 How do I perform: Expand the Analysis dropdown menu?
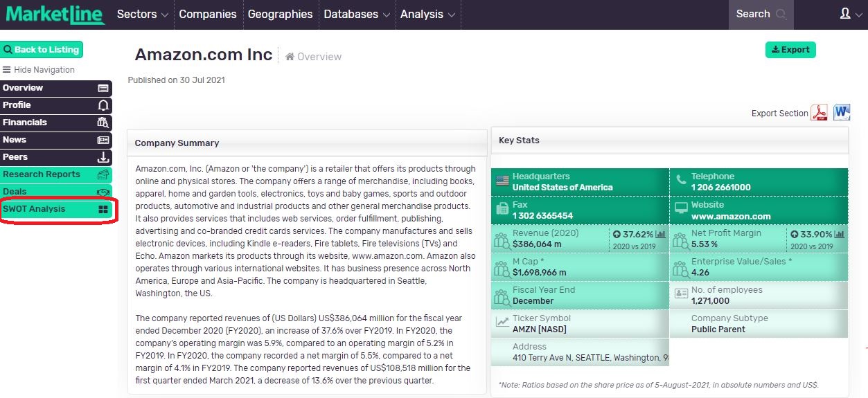(x=427, y=15)
